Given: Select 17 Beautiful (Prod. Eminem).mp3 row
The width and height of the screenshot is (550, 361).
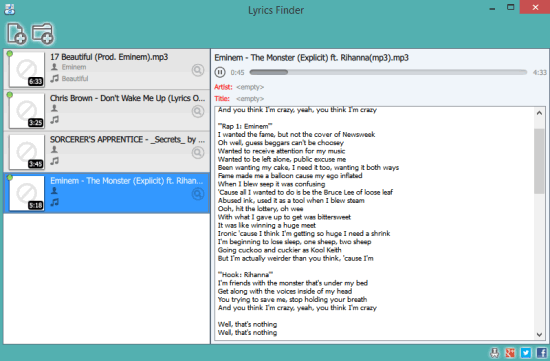Looking at the screenshot, I should tap(107, 69).
